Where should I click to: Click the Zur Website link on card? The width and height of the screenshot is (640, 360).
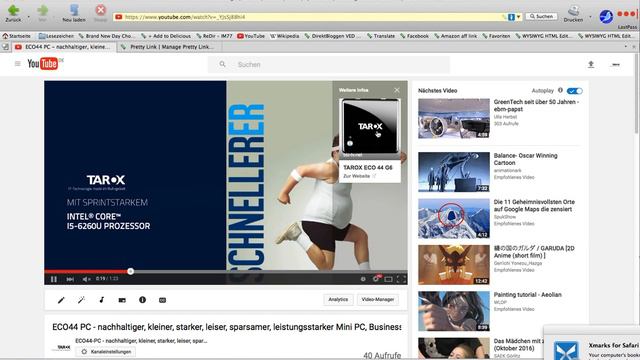point(359,176)
